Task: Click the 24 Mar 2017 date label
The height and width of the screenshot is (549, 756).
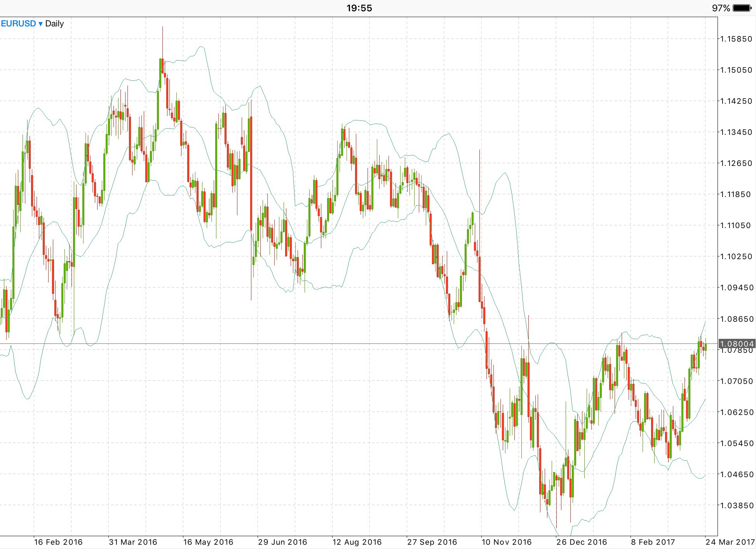Action: pyautogui.click(x=730, y=542)
